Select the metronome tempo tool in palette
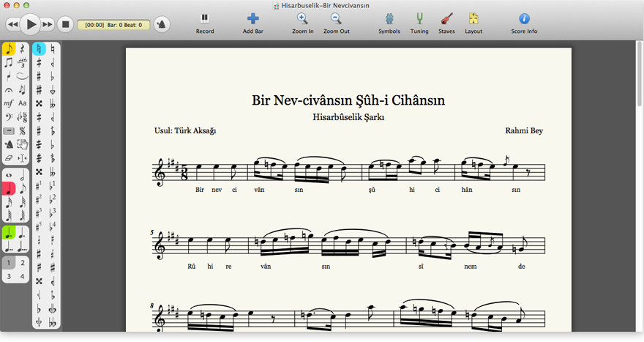The height and width of the screenshot is (342, 644). (x=9, y=144)
